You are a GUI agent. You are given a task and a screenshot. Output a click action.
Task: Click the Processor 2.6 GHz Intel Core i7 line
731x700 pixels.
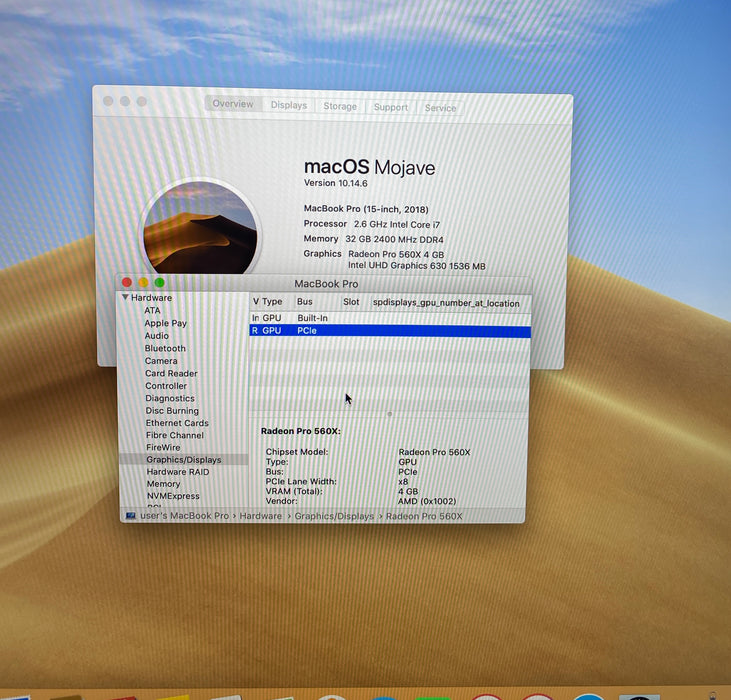372,224
